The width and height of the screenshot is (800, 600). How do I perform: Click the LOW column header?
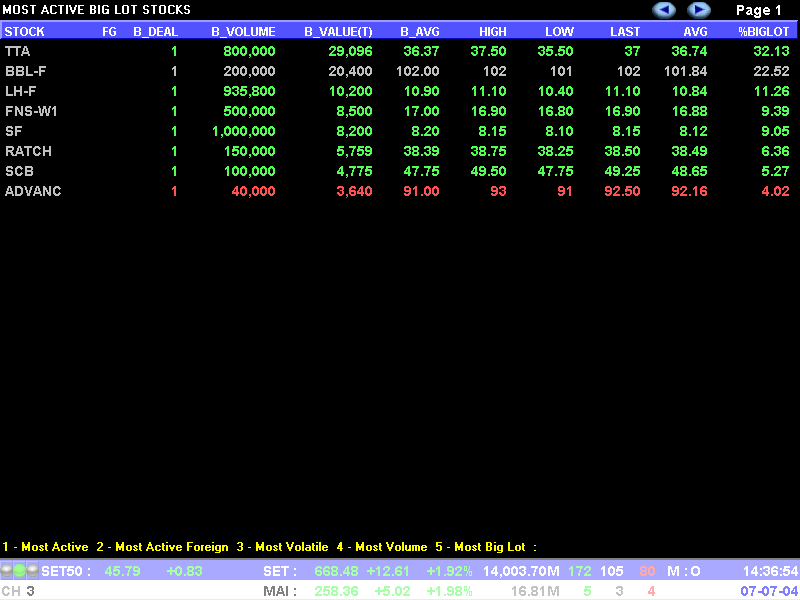[559, 32]
